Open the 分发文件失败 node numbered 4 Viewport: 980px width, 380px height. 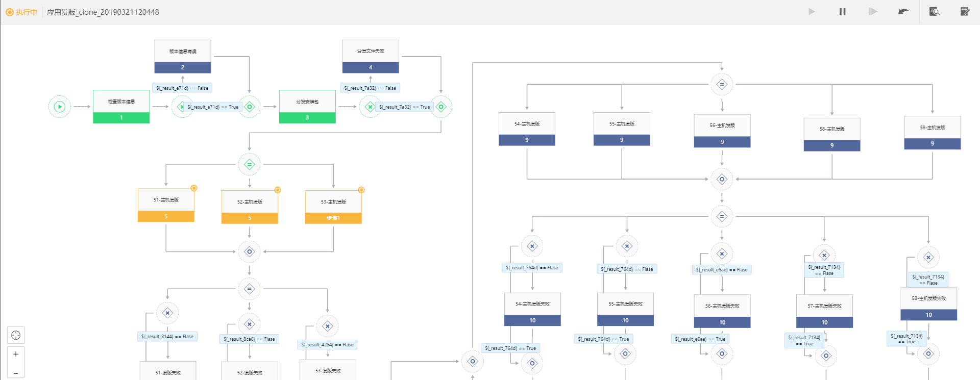click(x=371, y=57)
